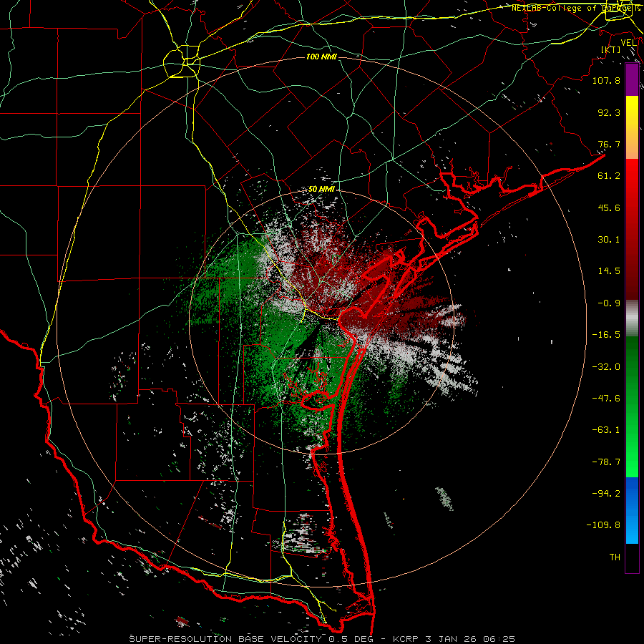Image resolution: width=644 pixels, height=644 pixels.
Task: Pick the bright green segment near -78.7
Action: [632, 461]
